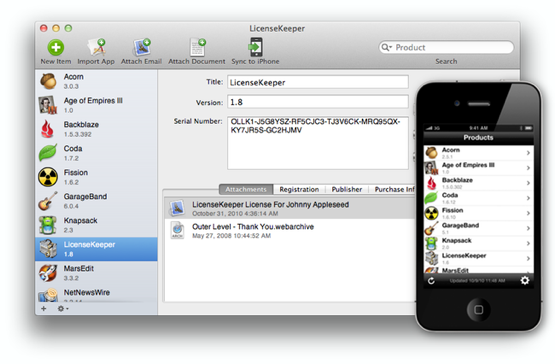The width and height of the screenshot is (555, 364).
Task: Tap the chevron next to Acorn on iPhone
Action: 528,153
